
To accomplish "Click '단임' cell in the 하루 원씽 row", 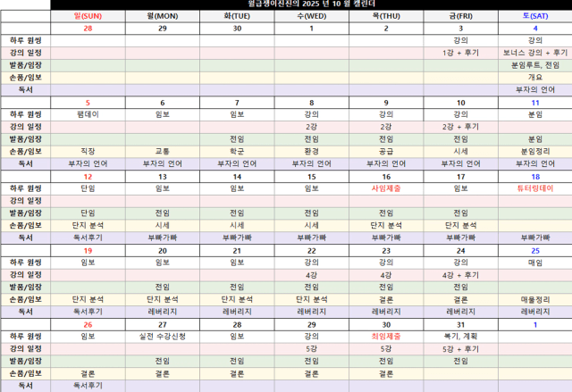I will [88, 188].
